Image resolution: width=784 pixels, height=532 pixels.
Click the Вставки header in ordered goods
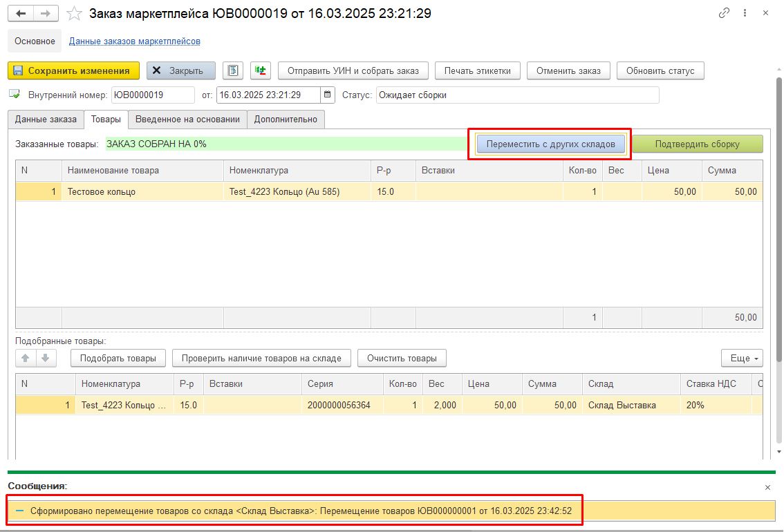(x=489, y=171)
